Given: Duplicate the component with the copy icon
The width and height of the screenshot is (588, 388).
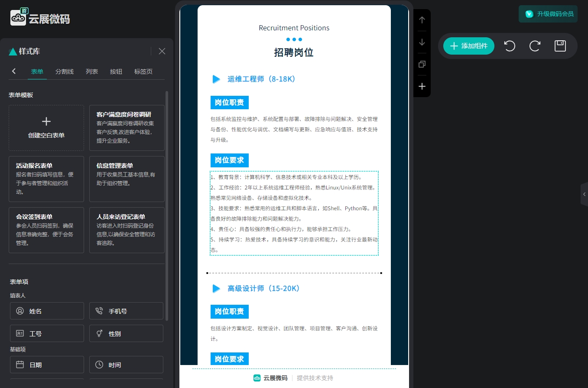Looking at the screenshot, I should pyautogui.click(x=422, y=64).
